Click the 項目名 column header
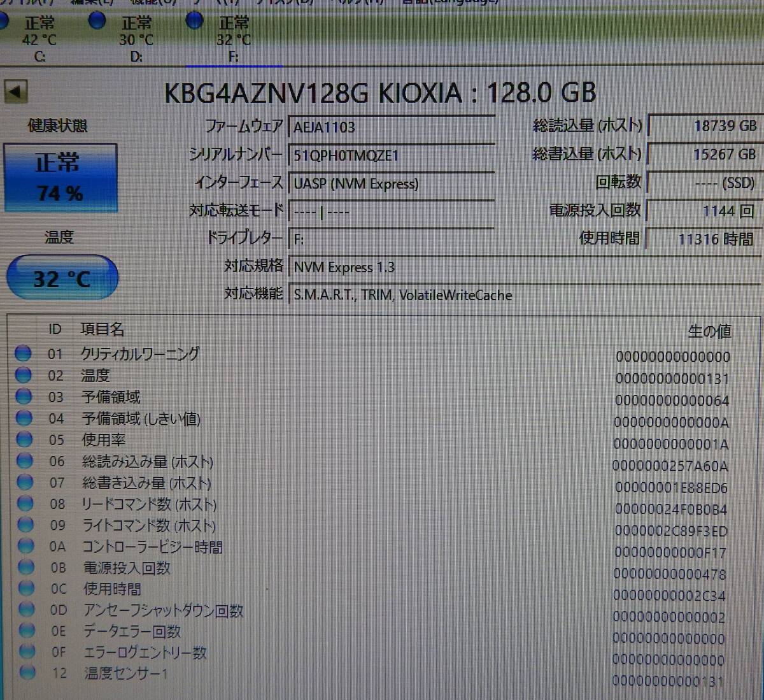Screen dimensions: 764x700 102,329
